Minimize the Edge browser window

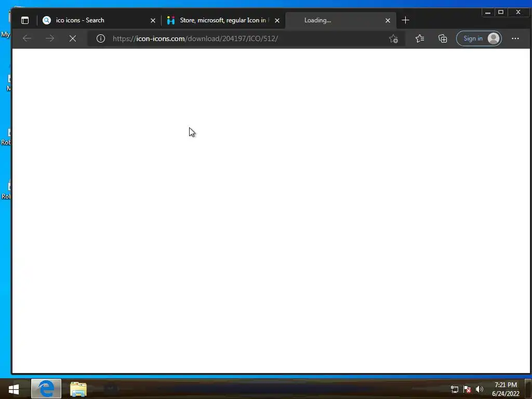pyautogui.click(x=487, y=12)
